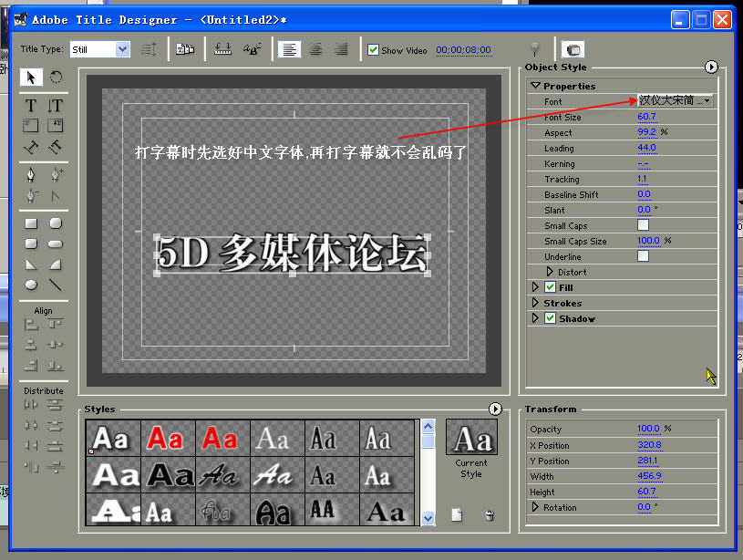Image resolution: width=743 pixels, height=560 pixels.
Task: Select the Pen tool
Action: point(31,175)
